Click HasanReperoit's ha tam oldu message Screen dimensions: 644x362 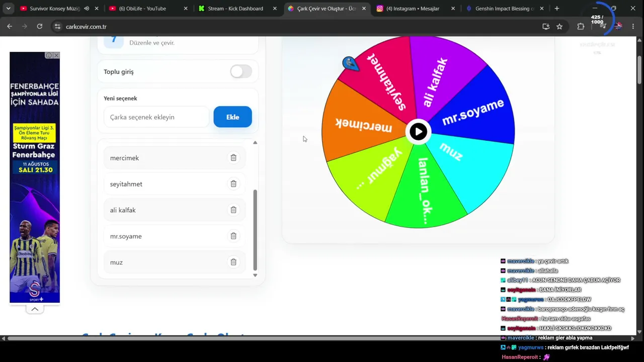click(546, 319)
